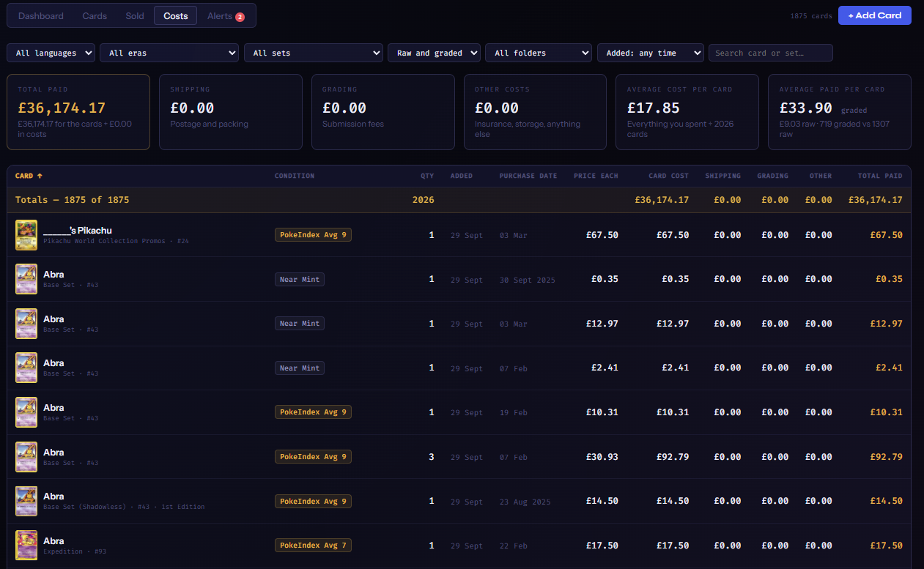Image resolution: width=924 pixels, height=569 pixels.
Task: Sort by the SHIPPING column header
Action: (x=722, y=176)
